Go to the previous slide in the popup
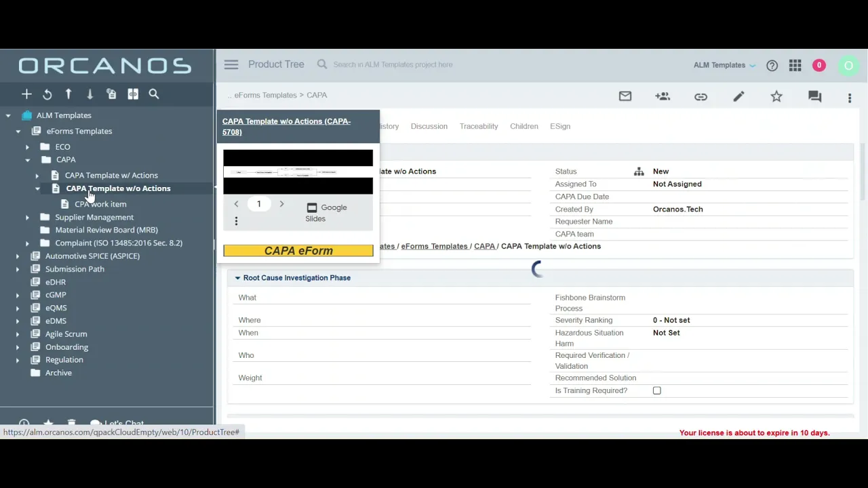The height and width of the screenshot is (488, 868). click(236, 204)
